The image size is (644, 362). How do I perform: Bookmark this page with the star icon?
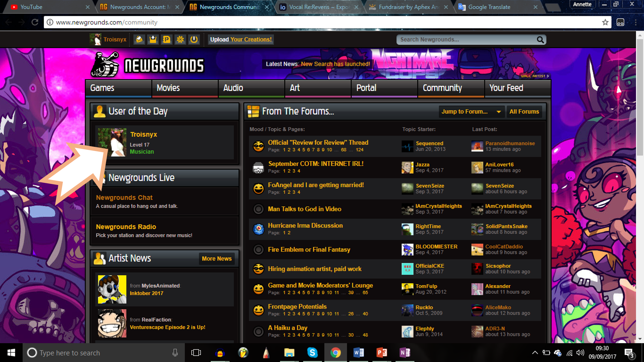click(605, 22)
